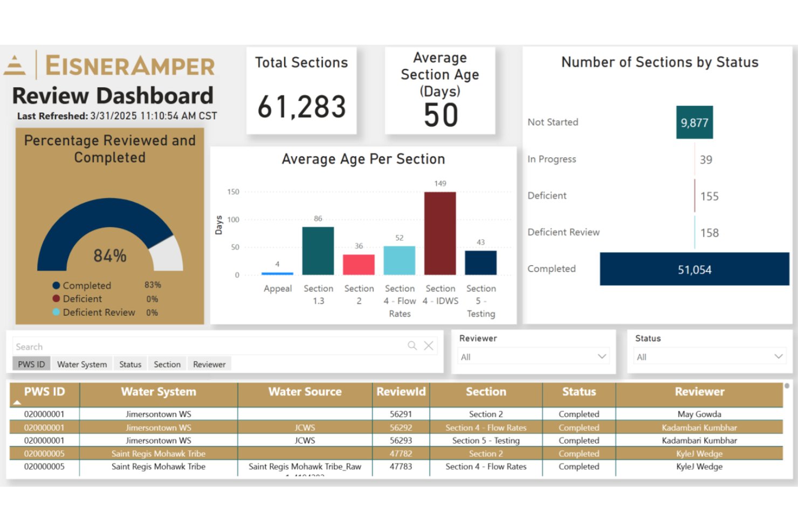Select the Water System search filter chip
798x532 pixels.
(x=82, y=364)
